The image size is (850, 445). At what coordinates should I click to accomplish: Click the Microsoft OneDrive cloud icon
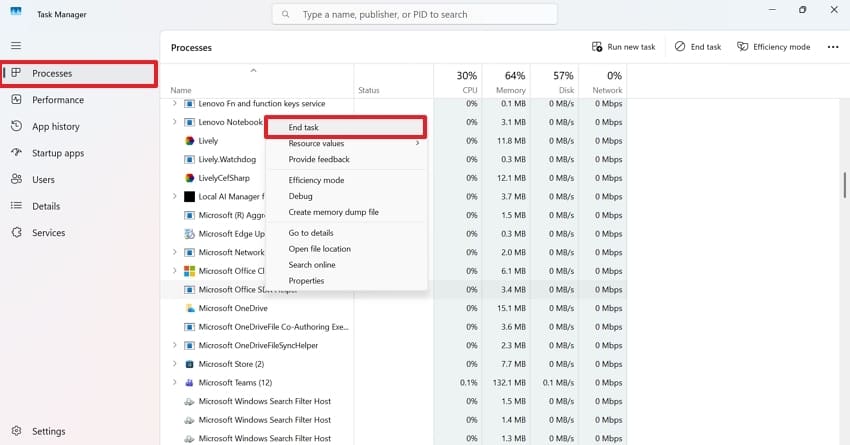[x=190, y=308]
